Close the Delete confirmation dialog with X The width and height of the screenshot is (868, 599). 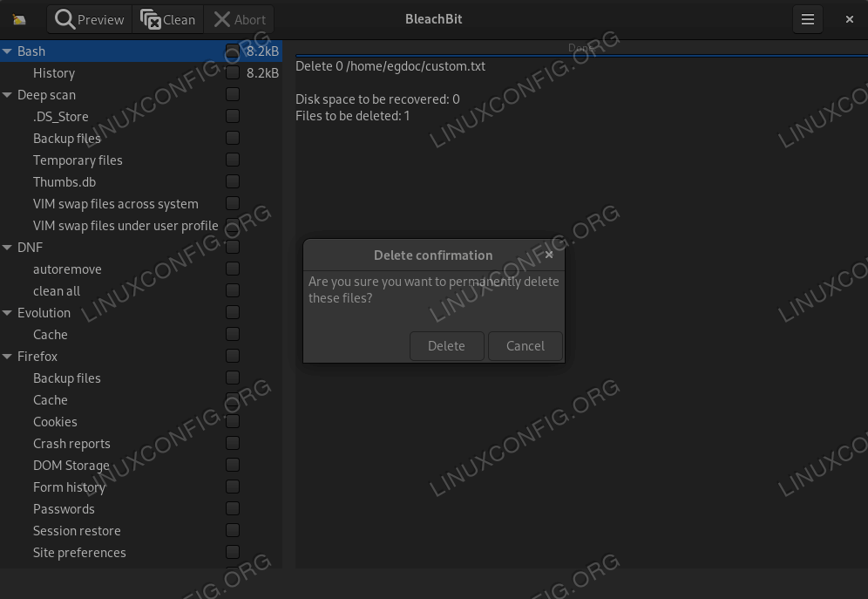[x=549, y=255]
